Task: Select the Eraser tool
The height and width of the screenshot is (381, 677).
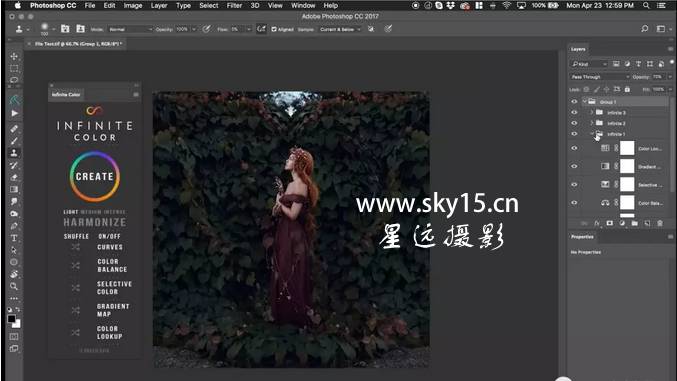Action: tap(14, 177)
